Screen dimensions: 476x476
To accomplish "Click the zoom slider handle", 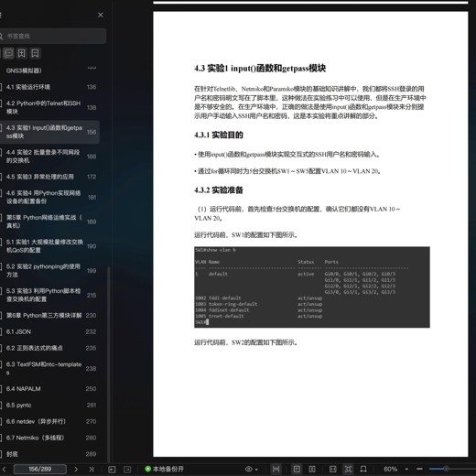I will 446,469.
